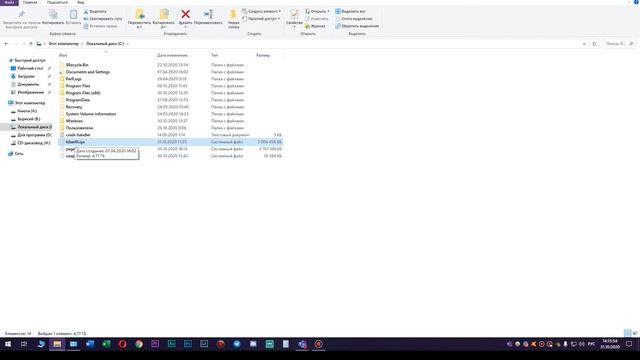640x360 pixels.
Task: Click the Изменить ribbon button
Action: coord(317,19)
